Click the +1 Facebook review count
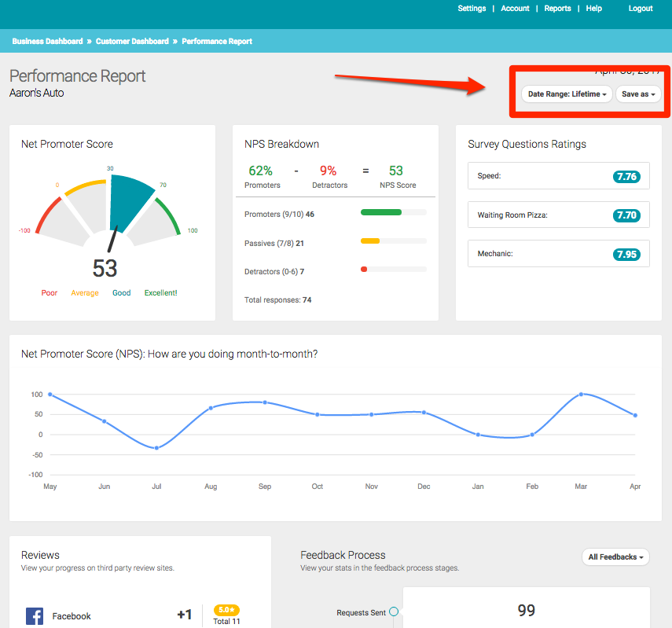The width and height of the screenshot is (672, 628). [184, 615]
